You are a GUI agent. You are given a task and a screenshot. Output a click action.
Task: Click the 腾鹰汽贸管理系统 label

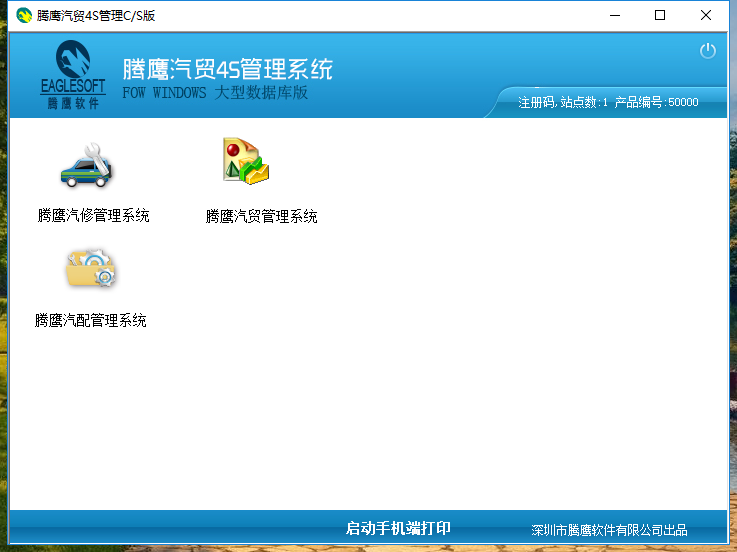261,216
